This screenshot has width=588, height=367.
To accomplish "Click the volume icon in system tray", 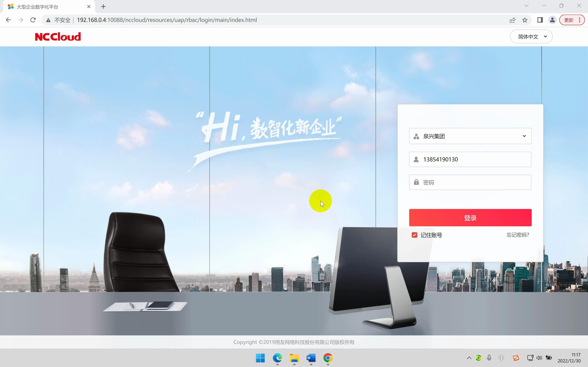I will [539, 358].
